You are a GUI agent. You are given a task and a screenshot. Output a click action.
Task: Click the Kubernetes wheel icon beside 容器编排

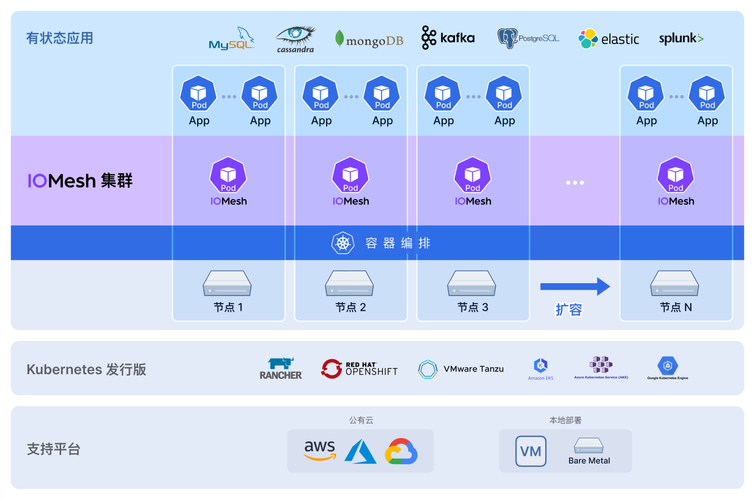pyautogui.click(x=344, y=243)
